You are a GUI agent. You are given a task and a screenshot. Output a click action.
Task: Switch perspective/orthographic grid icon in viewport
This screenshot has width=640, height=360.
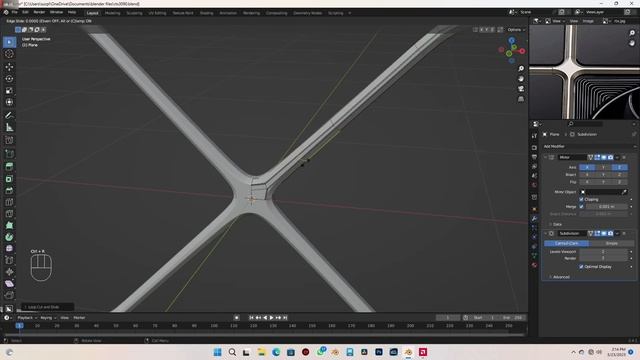(521, 99)
